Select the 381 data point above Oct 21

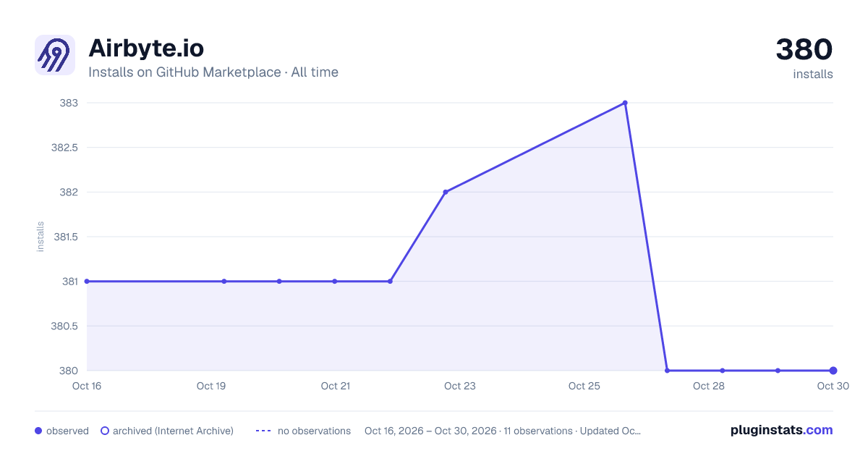click(334, 281)
